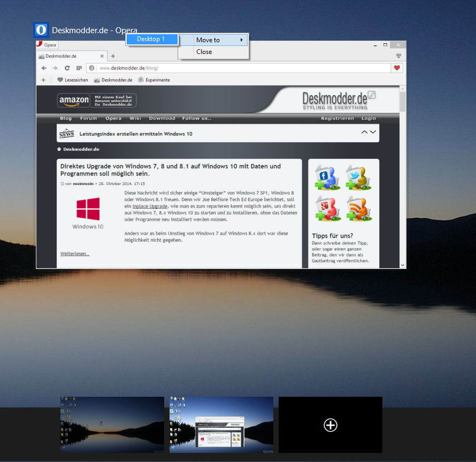
Task: Open Follow us.. navigation item
Action: (x=196, y=118)
